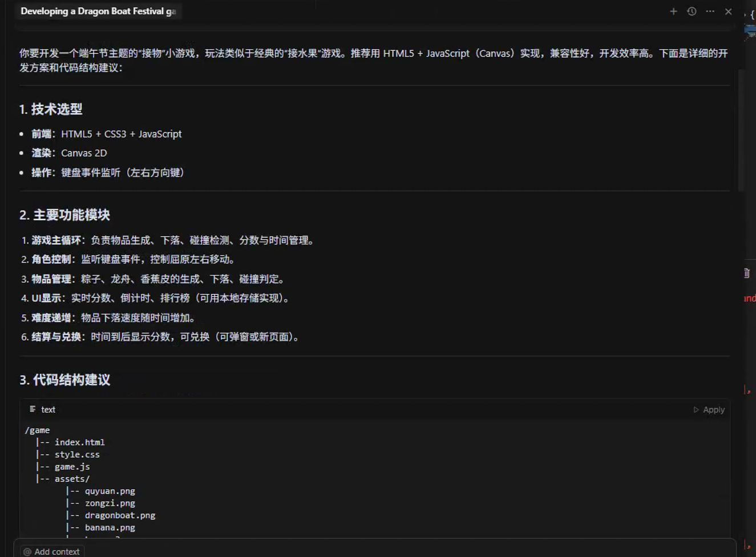This screenshot has height=557, width=756.
Task: Click index.html in the file tree
Action: pos(80,442)
